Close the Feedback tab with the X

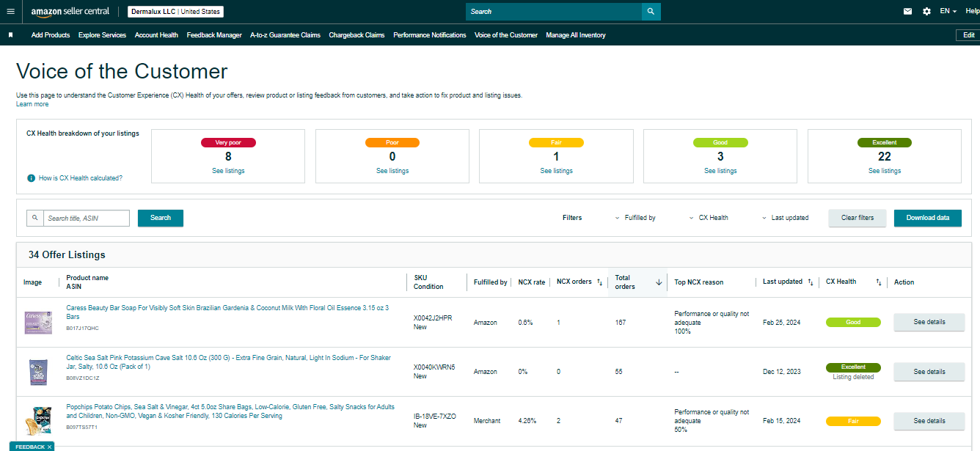click(50, 447)
